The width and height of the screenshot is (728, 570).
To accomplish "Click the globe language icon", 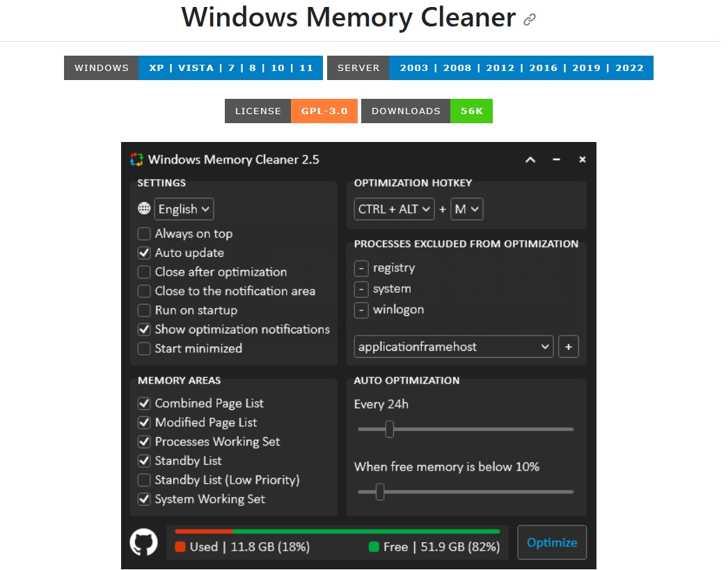I will (144, 208).
